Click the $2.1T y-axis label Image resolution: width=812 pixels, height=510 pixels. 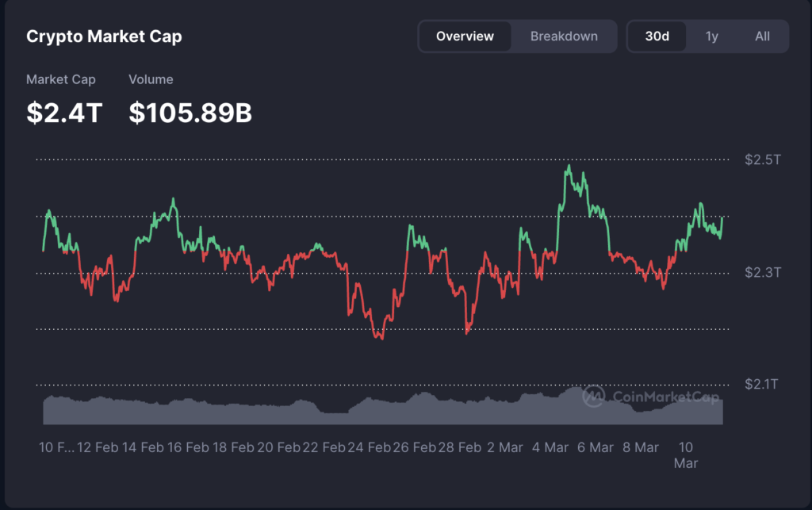[763, 385]
